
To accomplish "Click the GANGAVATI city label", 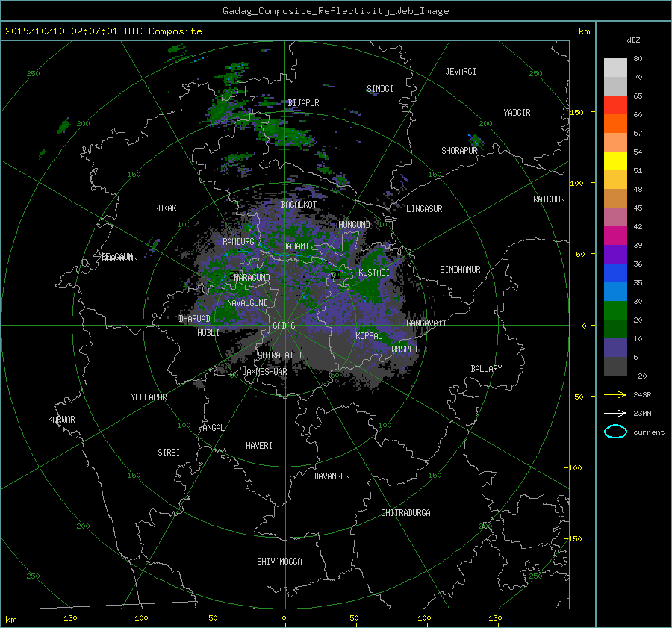I will tap(426, 323).
